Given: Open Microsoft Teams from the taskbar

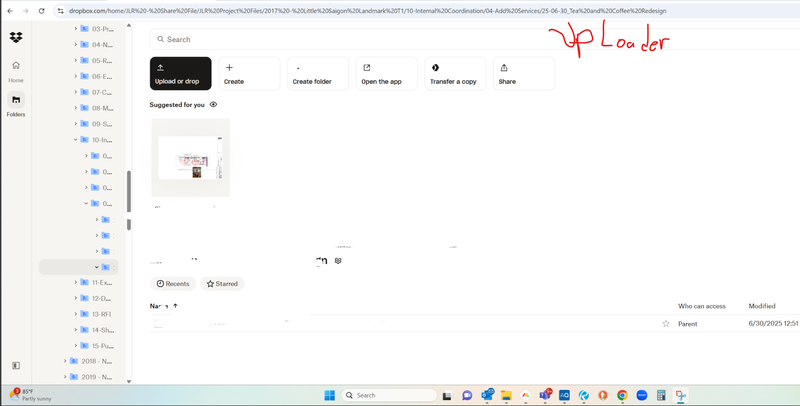Looking at the screenshot, I should pos(545,395).
